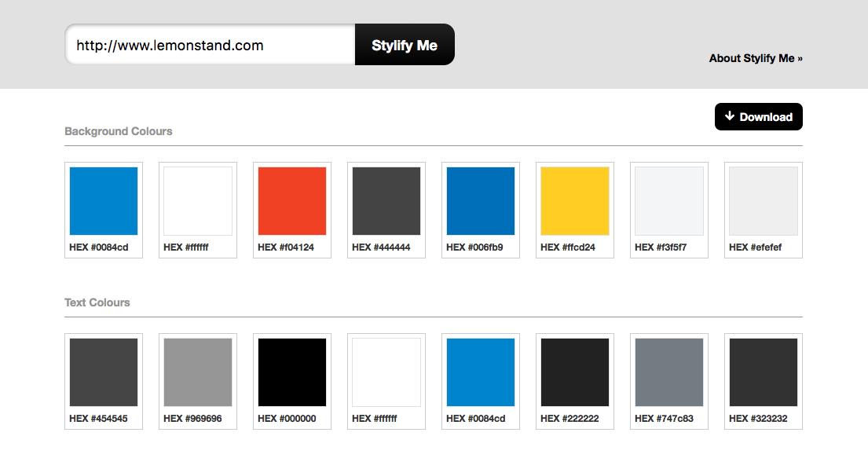
Task: Open the About Stylify Me link
Action: coord(755,58)
